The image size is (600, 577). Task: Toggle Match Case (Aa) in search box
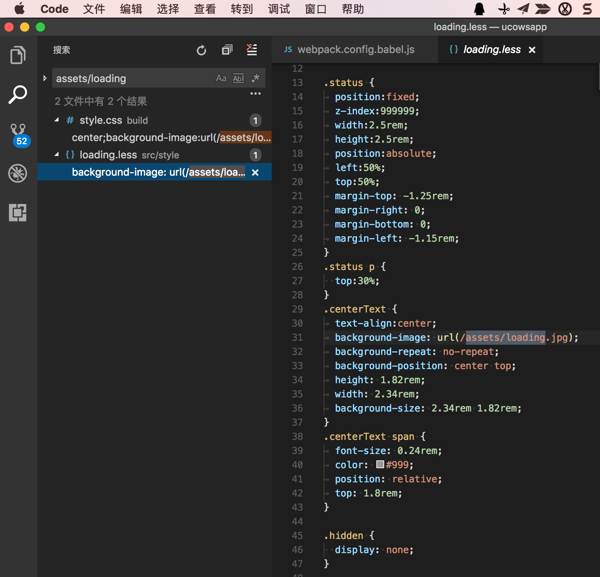221,78
